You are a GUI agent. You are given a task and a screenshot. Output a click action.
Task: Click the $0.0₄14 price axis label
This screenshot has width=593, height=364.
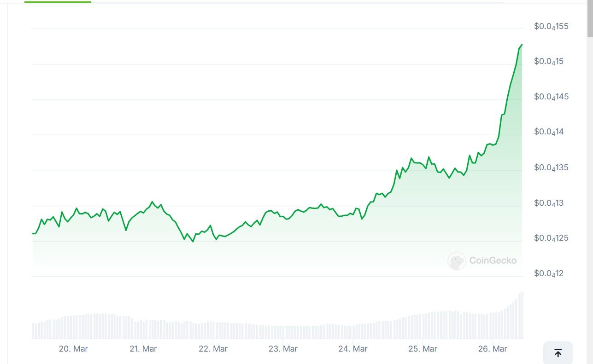[x=549, y=132]
